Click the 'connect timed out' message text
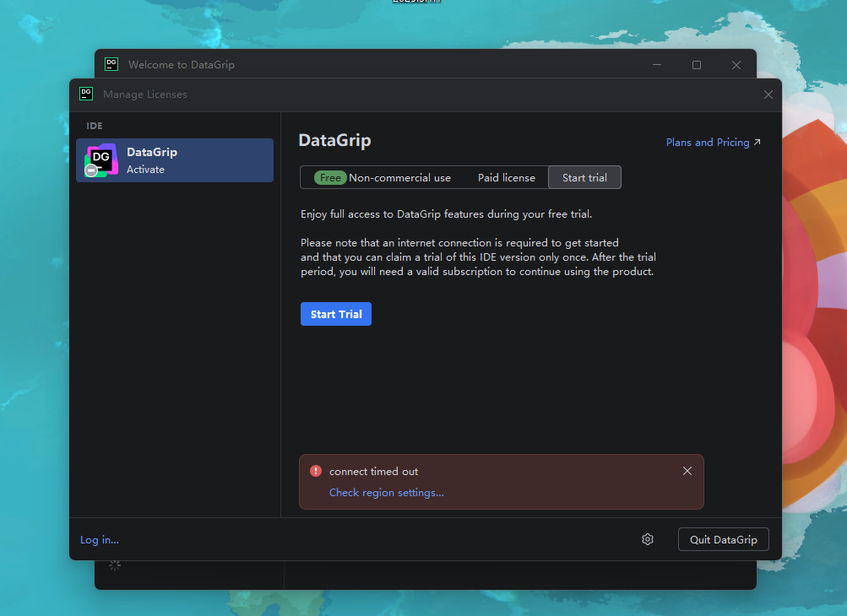Image resolution: width=847 pixels, height=616 pixels. [374, 472]
